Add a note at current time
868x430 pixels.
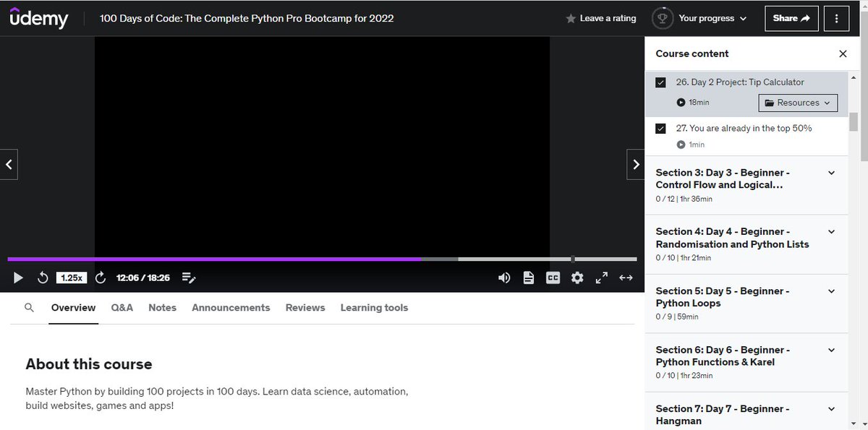pyautogui.click(x=189, y=278)
